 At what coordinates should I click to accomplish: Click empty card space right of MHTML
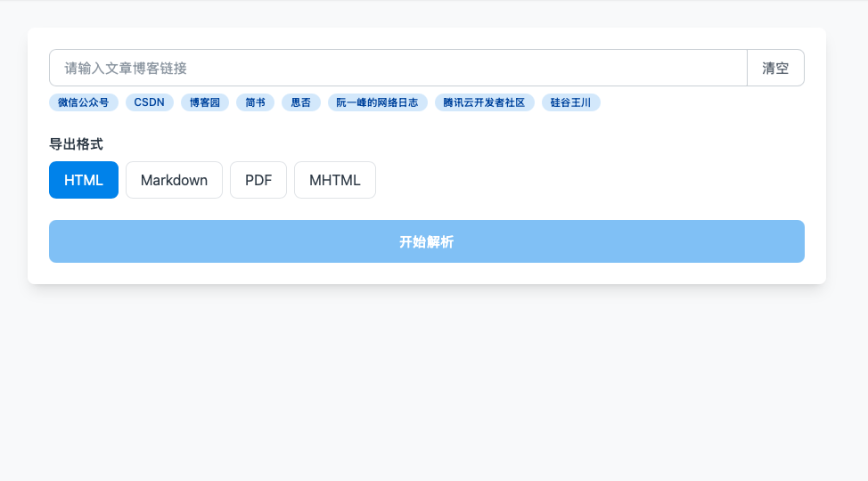click(588, 180)
